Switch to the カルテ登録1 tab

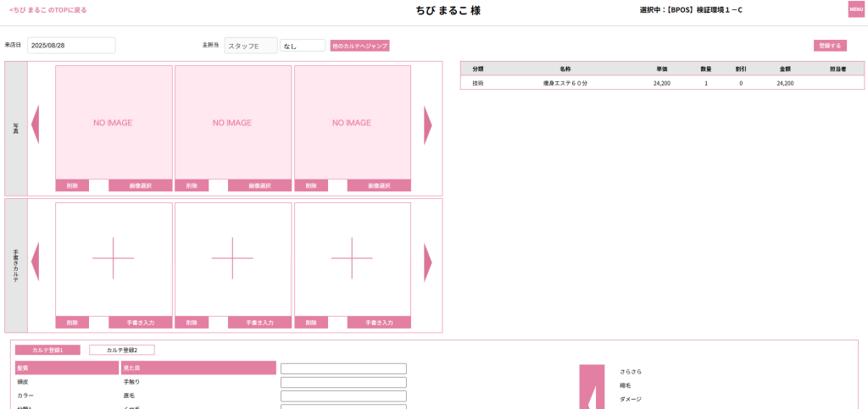coord(48,350)
